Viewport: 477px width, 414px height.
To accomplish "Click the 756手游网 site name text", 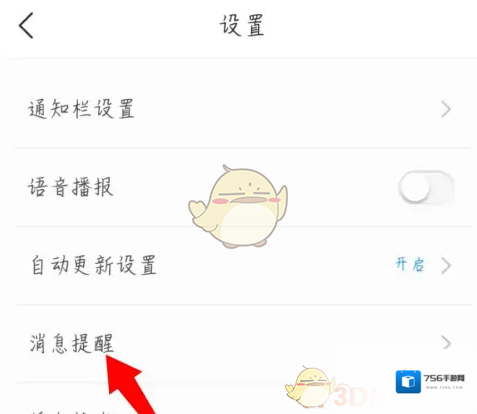I will pos(444,378).
